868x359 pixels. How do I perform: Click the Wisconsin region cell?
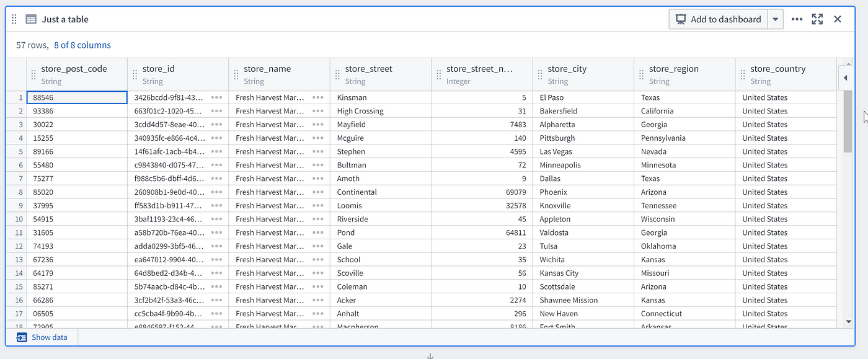click(684, 219)
